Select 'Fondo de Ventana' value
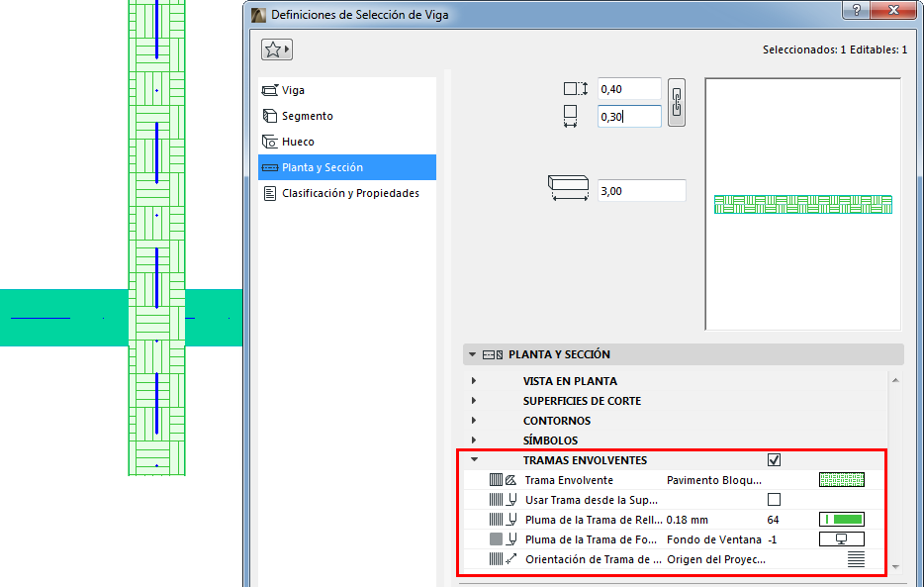 (x=713, y=539)
